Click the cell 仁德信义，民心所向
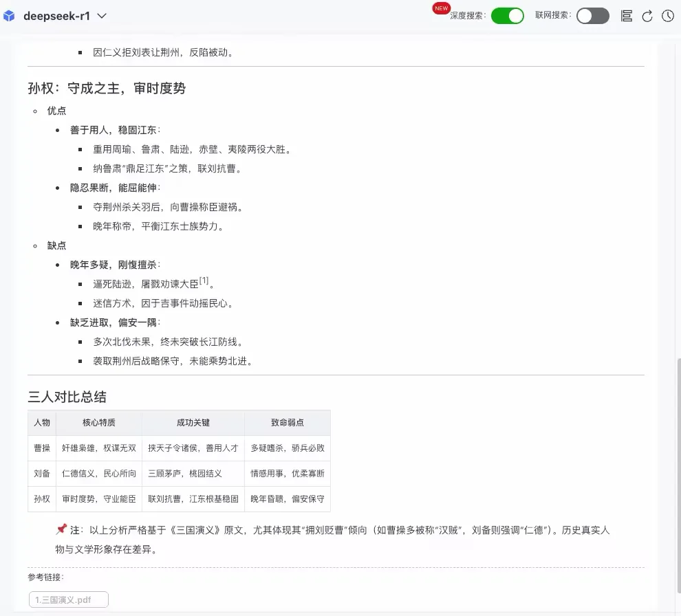681x616 pixels. tap(99, 473)
